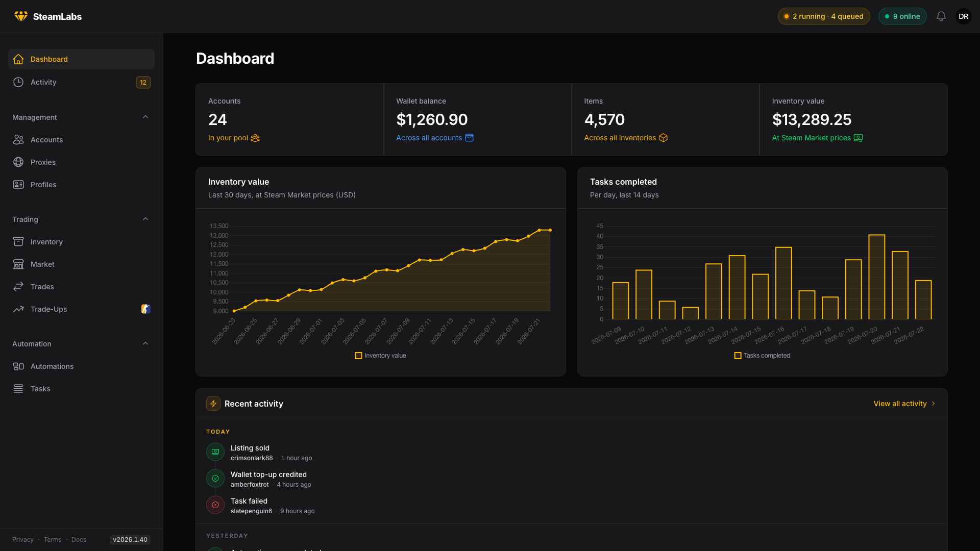Open the Dashboard menu item
Viewport: 980px width, 551px height.
click(x=81, y=59)
